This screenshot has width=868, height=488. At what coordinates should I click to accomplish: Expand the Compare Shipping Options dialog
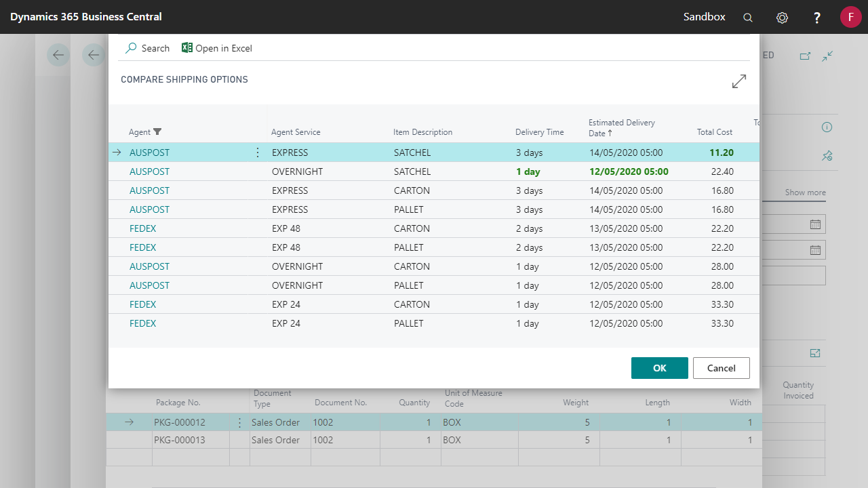[x=739, y=81]
